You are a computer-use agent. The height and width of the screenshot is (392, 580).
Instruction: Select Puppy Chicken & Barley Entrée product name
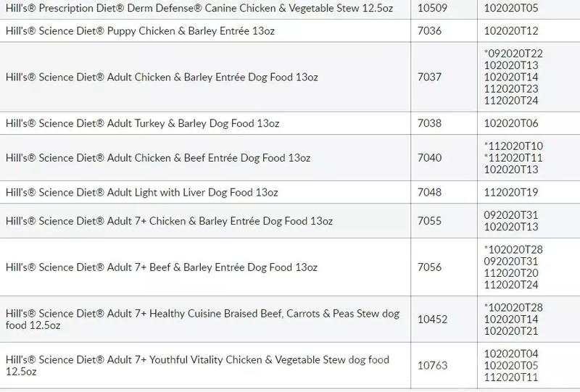coord(139,30)
